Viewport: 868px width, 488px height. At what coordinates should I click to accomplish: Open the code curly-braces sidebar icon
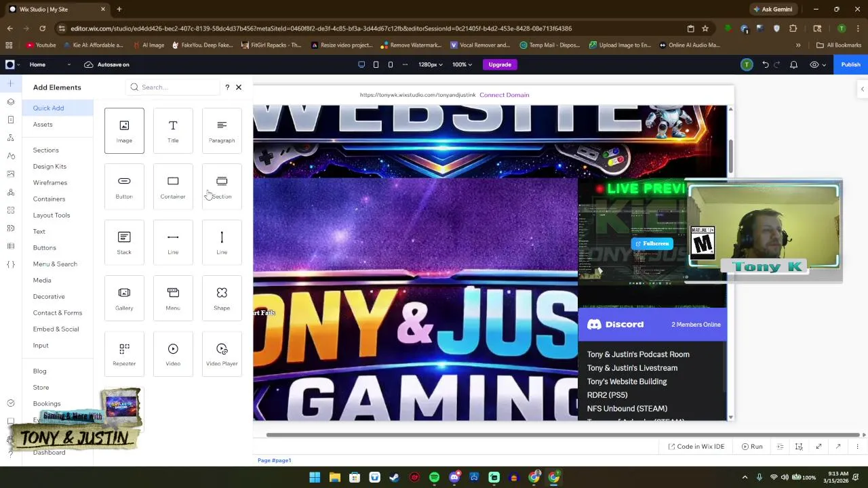[10, 264]
